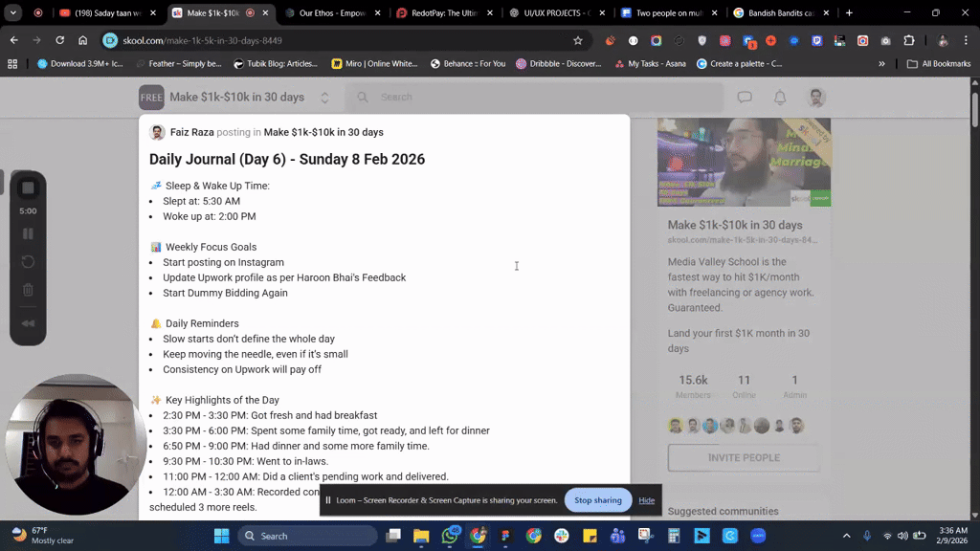Click the bookmark star in the address bar
The height and width of the screenshot is (551, 980).
click(577, 42)
